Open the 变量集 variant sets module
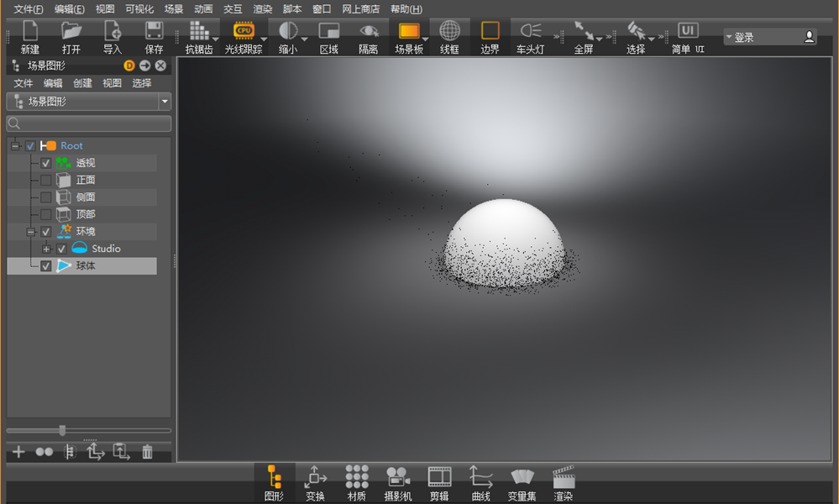 pos(522,477)
